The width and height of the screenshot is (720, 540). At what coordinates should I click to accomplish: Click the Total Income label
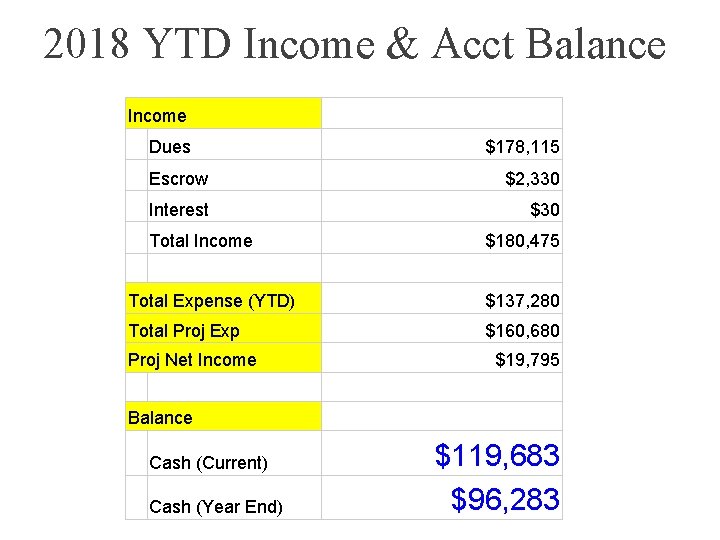[x=200, y=240]
